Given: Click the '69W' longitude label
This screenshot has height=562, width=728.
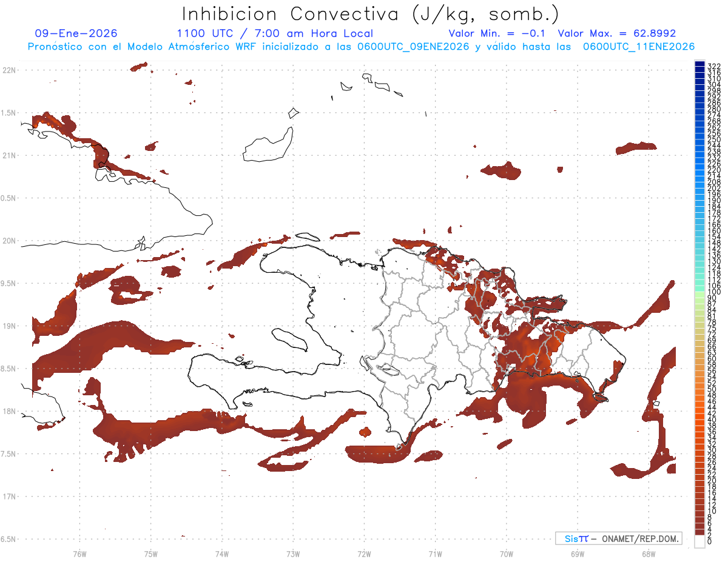Looking at the screenshot, I should coord(577,554).
